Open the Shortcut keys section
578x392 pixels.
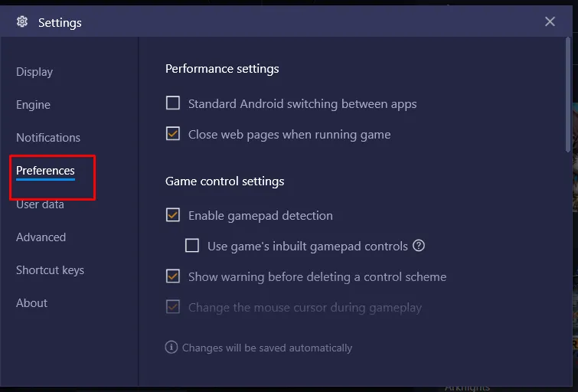pyautogui.click(x=50, y=270)
